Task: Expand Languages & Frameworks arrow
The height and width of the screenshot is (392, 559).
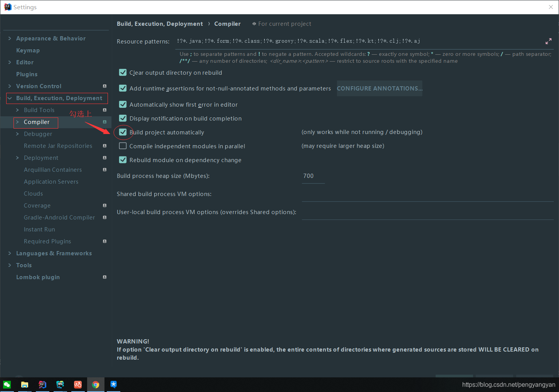Action: pyautogui.click(x=10, y=253)
